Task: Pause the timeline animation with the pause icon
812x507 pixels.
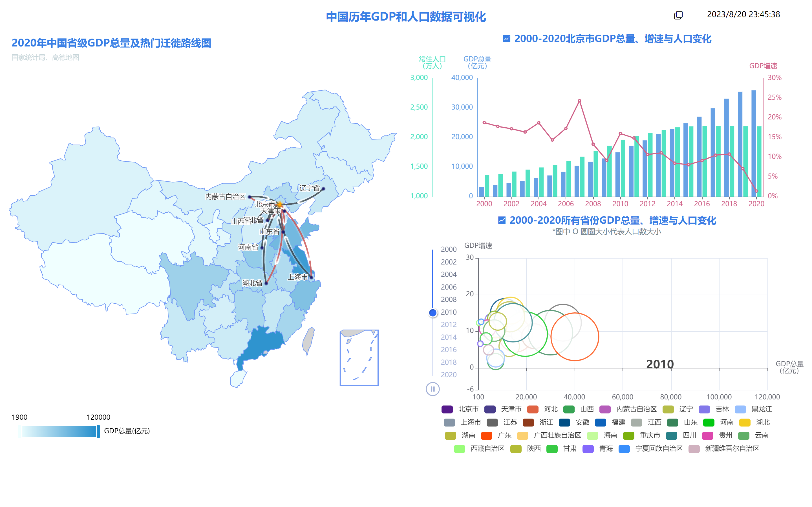Action: 433,389
